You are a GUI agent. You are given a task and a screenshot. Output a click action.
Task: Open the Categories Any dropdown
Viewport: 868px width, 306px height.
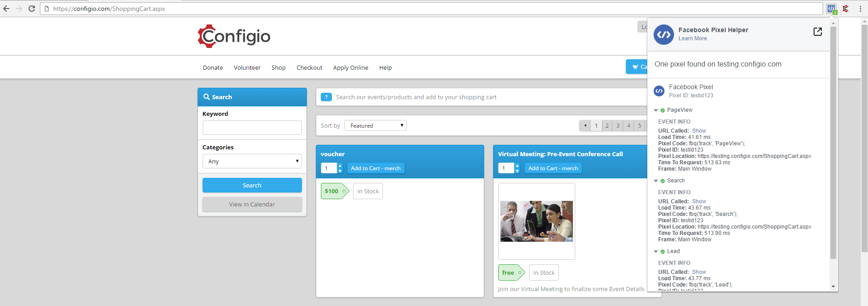click(252, 161)
